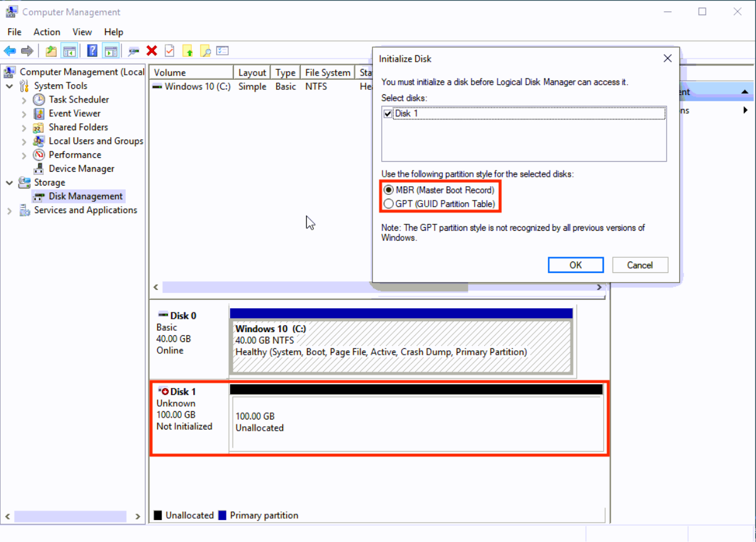This screenshot has width=756, height=542.
Task: Open Help via blue question mark icon
Action: click(92, 51)
